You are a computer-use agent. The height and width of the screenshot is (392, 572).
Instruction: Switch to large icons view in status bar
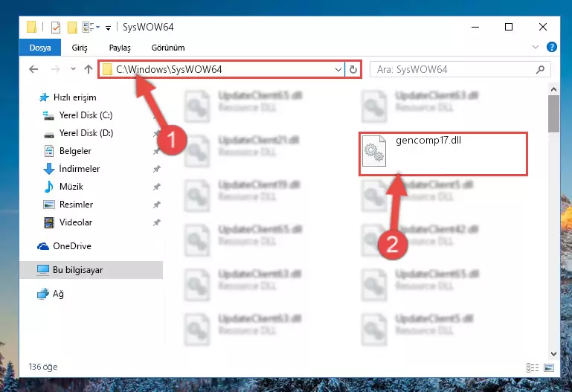point(549,367)
